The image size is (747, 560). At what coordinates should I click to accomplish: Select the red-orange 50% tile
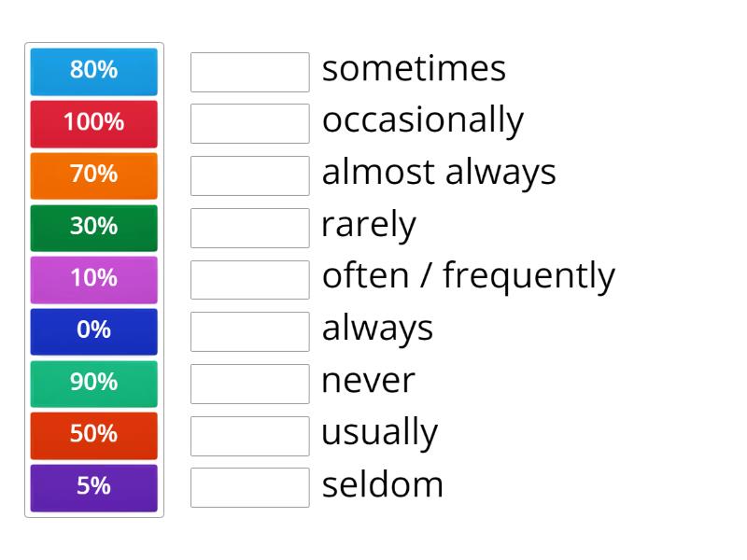[x=93, y=435]
